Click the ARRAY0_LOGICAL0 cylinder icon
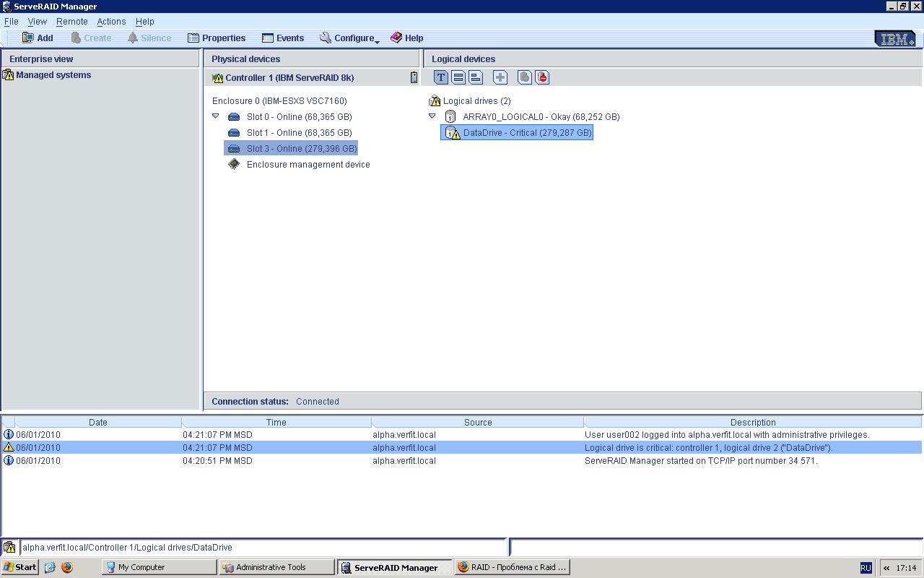Image resolution: width=924 pixels, height=578 pixels. [x=450, y=117]
